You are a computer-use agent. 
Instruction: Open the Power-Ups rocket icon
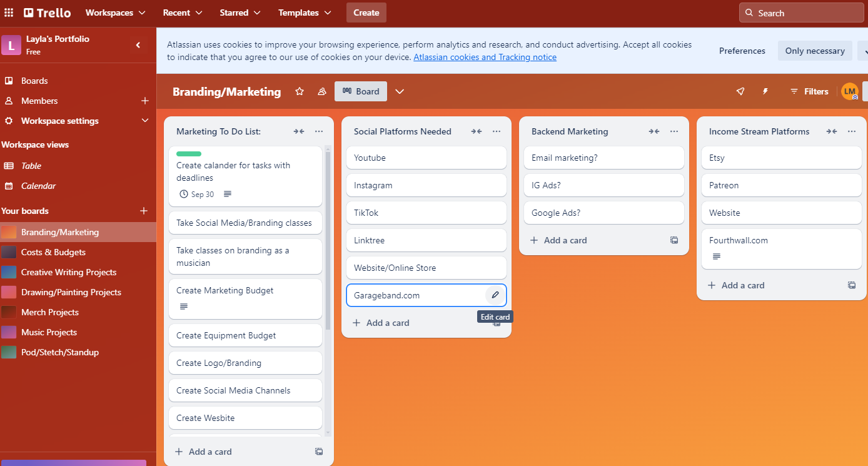(x=740, y=91)
